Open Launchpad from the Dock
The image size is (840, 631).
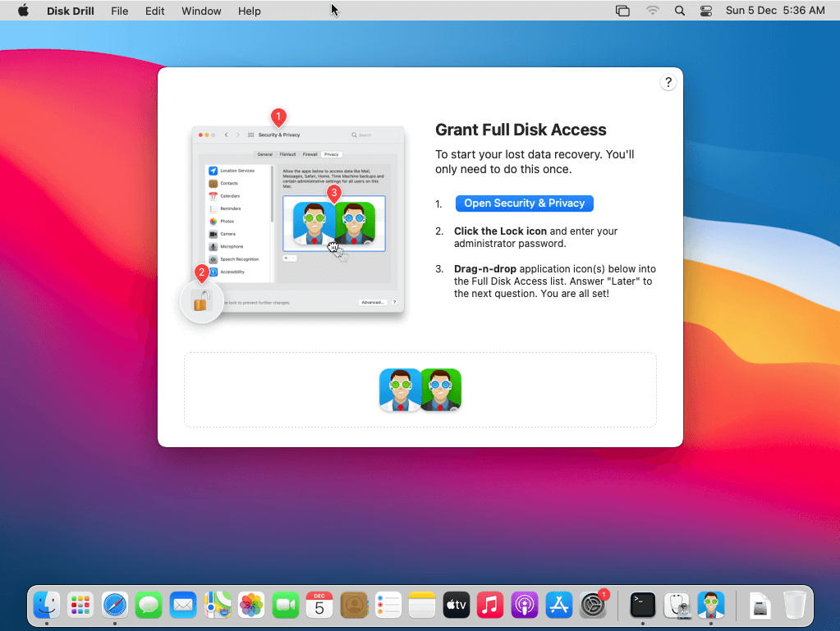click(80, 606)
